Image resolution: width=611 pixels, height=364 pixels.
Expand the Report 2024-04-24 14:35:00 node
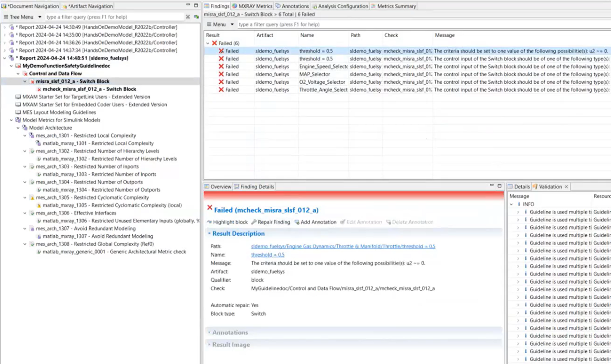click(5, 35)
